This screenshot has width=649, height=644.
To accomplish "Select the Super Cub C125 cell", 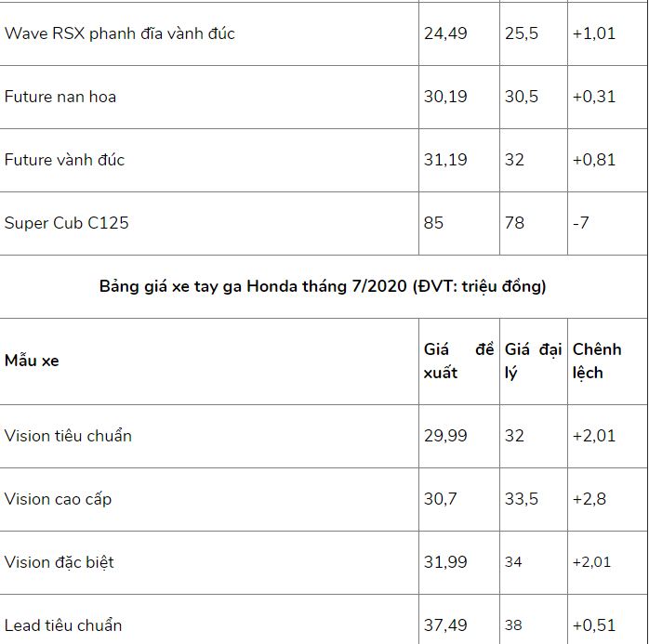I will pyautogui.click(x=67, y=223).
